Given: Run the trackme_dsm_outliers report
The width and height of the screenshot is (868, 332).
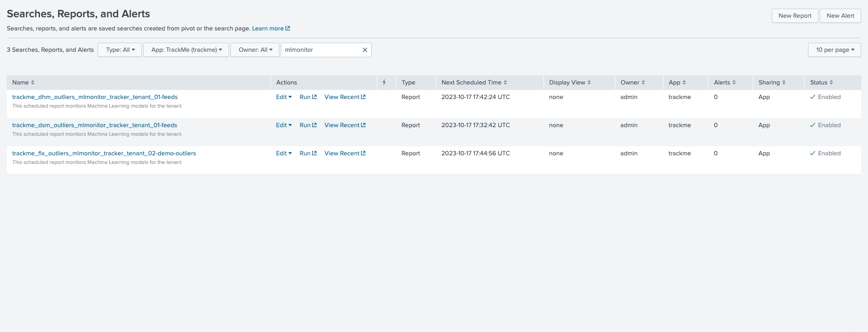Looking at the screenshot, I should tap(308, 125).
